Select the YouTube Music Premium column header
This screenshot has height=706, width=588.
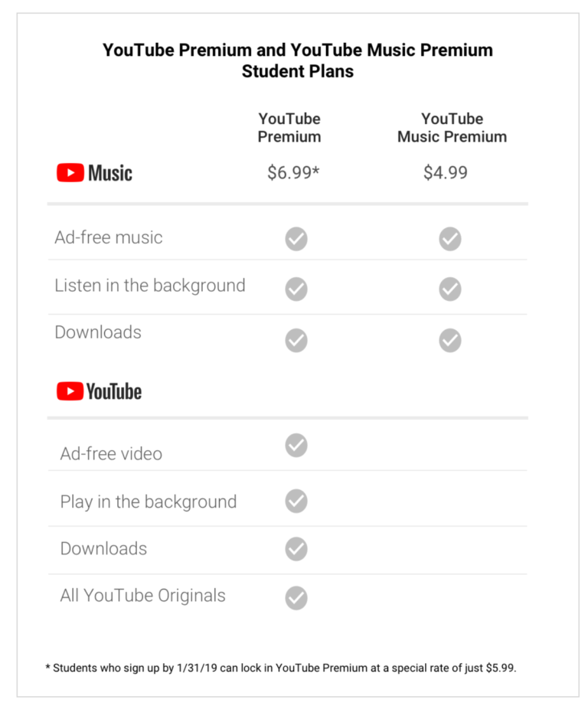[452, 128]
